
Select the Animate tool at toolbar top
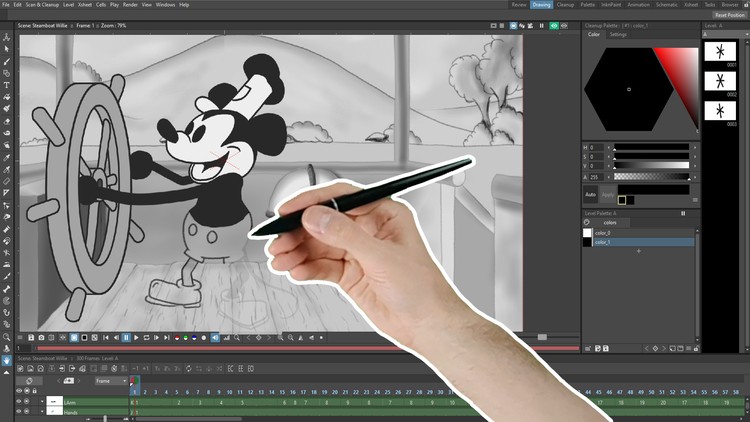click(7, 37)
